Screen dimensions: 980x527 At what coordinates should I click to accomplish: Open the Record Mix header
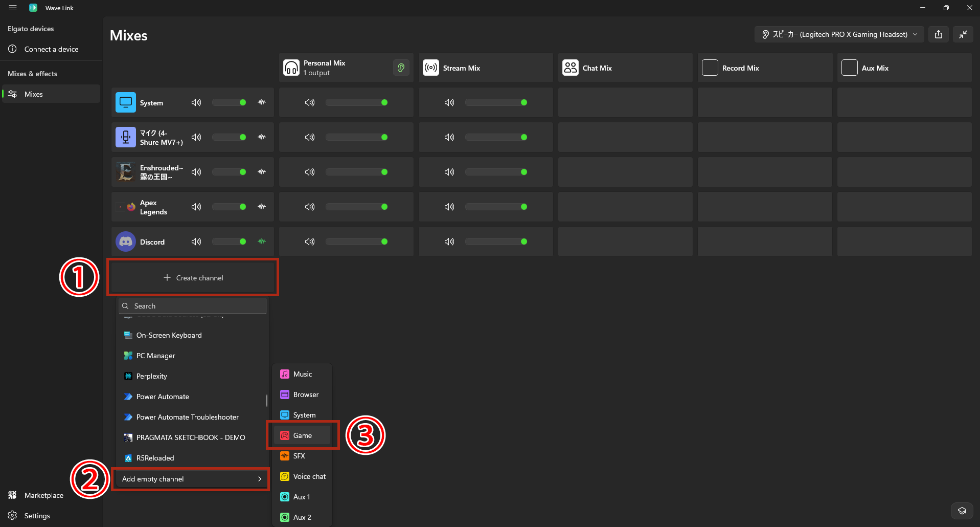coord(765,68)
